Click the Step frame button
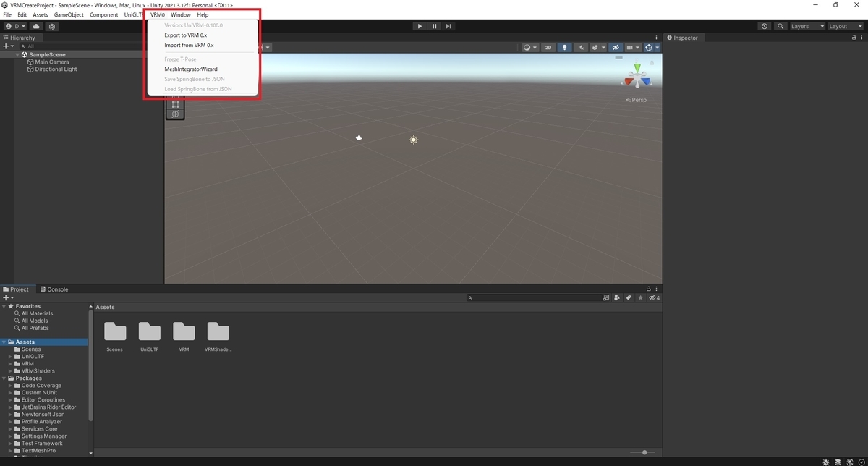 (448, 26)
